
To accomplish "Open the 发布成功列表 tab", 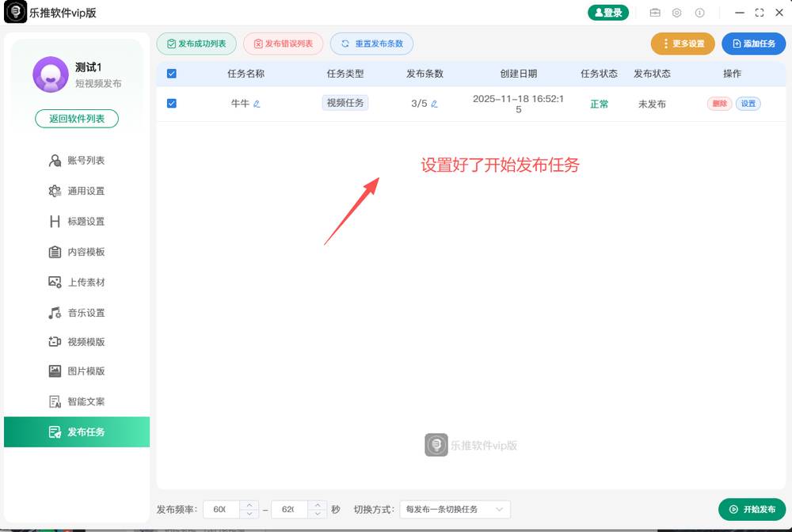I will [196, 44].
